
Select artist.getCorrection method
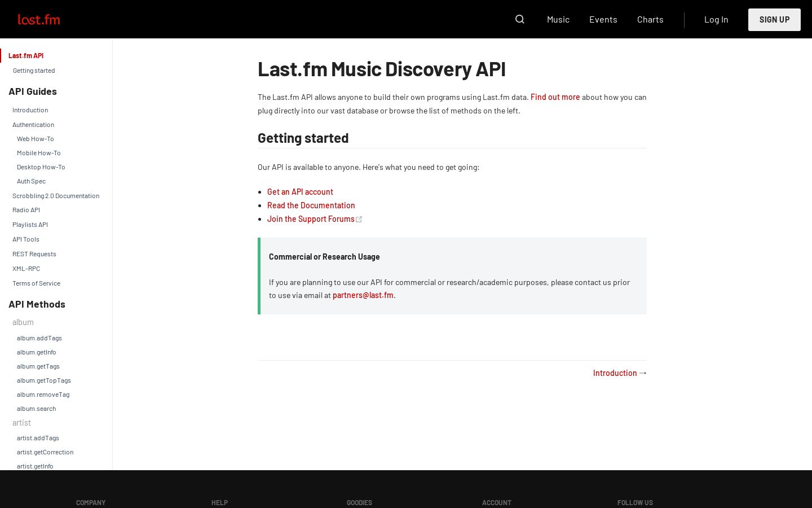45,452
